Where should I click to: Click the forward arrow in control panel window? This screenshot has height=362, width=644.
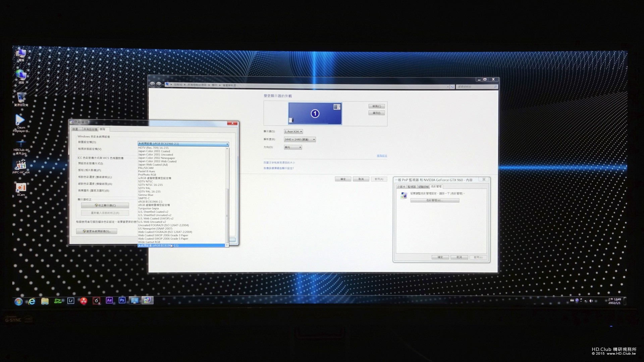tap(159, 84)
